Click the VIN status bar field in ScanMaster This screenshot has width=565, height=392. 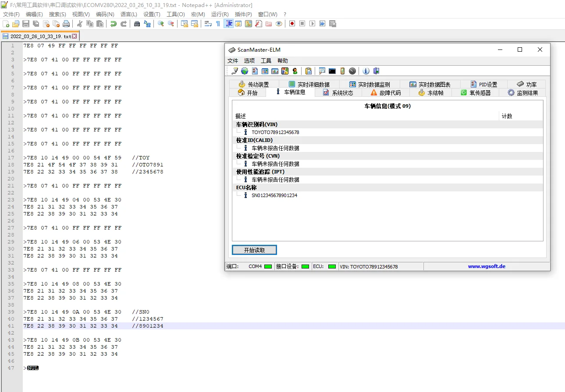click(380, 266)
